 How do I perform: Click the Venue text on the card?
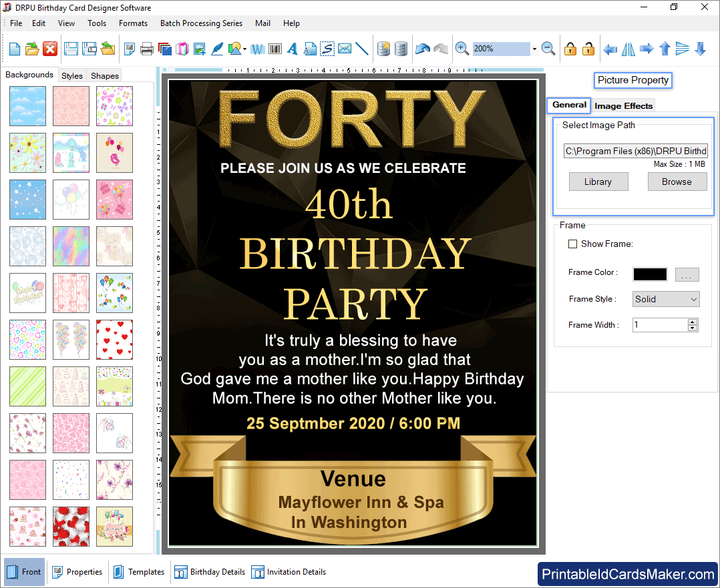(353, 479)
